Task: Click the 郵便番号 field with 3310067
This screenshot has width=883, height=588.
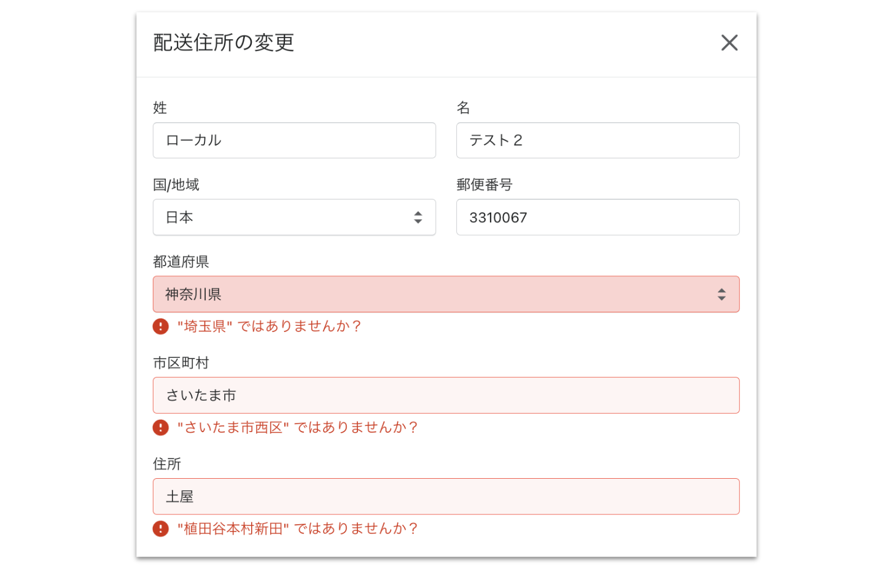Action: [x=597, y=217]
